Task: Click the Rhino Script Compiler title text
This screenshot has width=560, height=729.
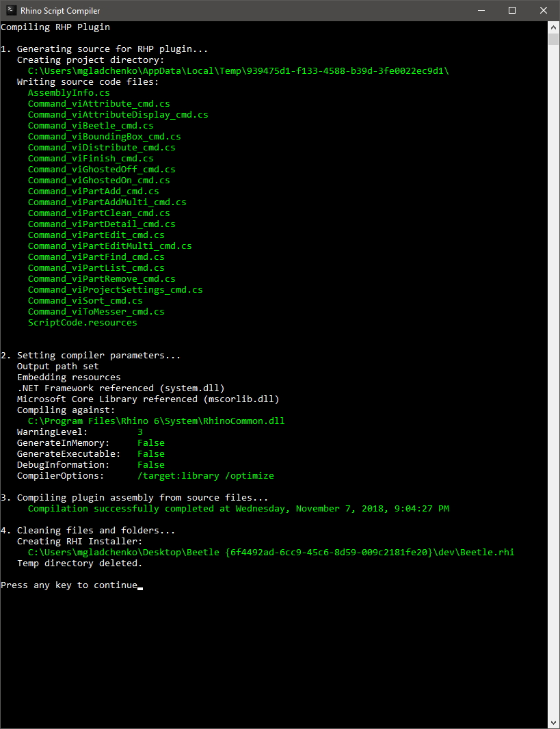Action: 60,11
